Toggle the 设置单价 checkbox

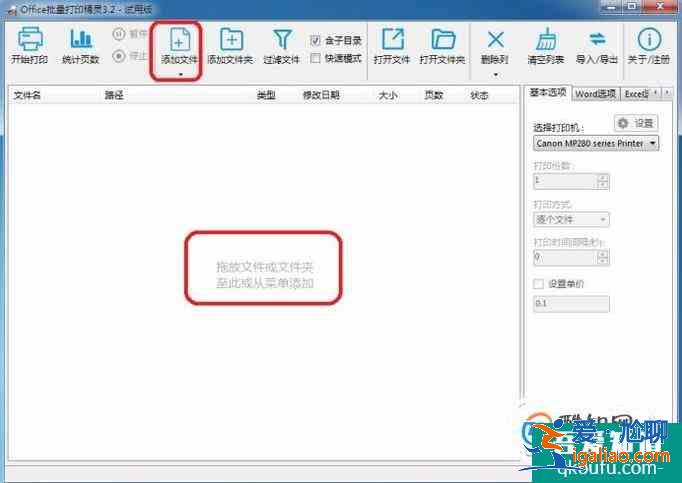pyautogui.click(x=538, y=284)
